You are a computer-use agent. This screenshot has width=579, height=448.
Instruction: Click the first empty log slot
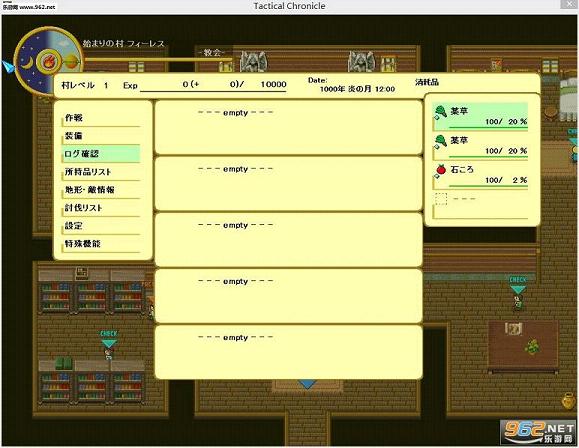[288, 127]
